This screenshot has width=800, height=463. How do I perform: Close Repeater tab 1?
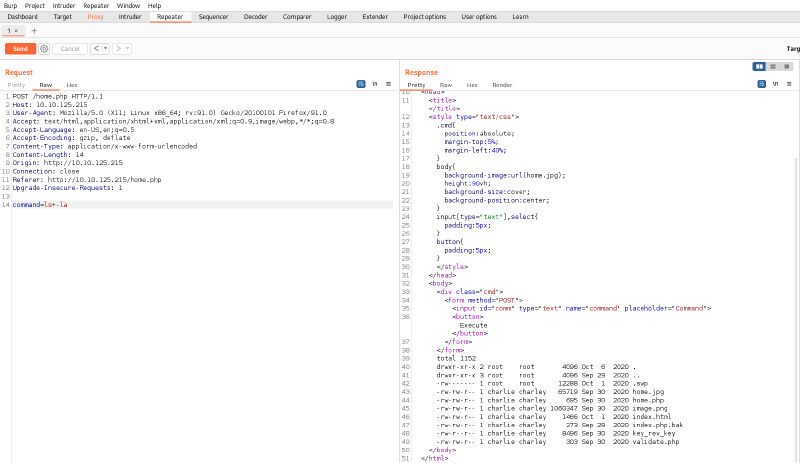coord(18,31)
